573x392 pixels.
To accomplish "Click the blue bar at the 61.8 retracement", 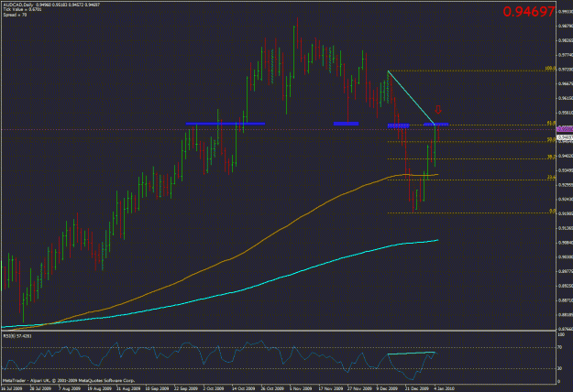I will pyautogui.click(x=435, y=125).
